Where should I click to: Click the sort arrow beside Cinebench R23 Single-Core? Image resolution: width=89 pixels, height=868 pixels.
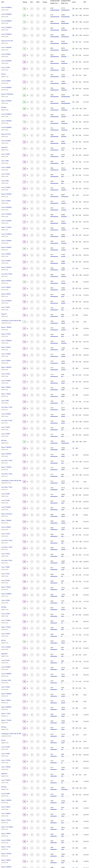[x=59, y=3]
